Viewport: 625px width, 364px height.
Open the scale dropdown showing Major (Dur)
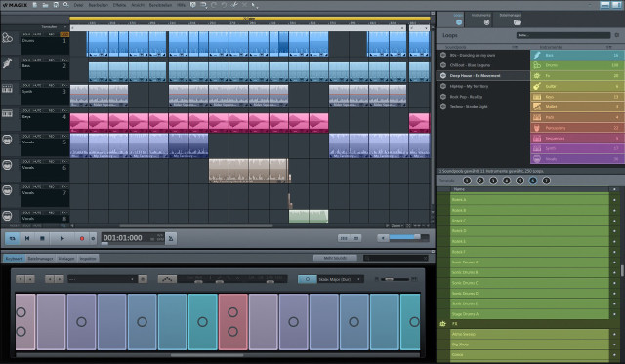(x=340, y=279)
